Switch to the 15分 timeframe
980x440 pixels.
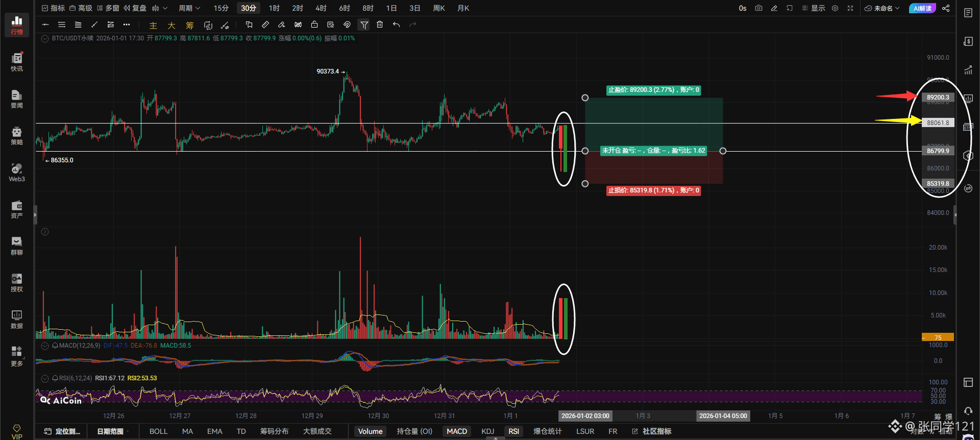pos(221,8)
